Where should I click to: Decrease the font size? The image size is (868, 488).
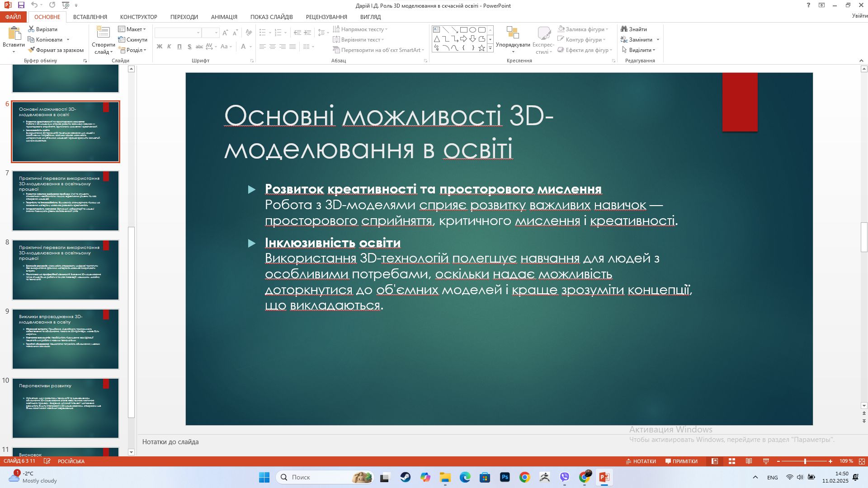235,33
